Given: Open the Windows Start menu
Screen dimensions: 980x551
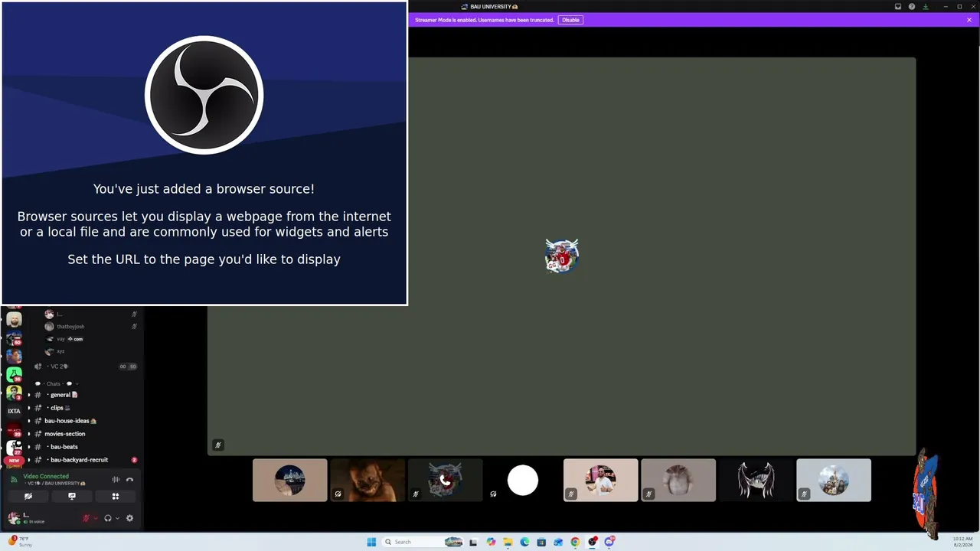Looking at the screenshot, I should point(371,542).
